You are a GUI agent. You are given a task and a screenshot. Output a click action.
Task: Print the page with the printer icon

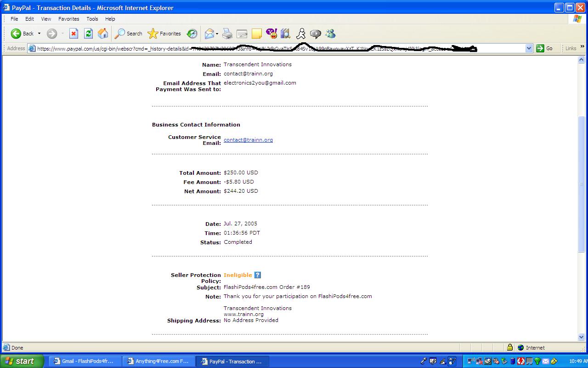point(227,34)
